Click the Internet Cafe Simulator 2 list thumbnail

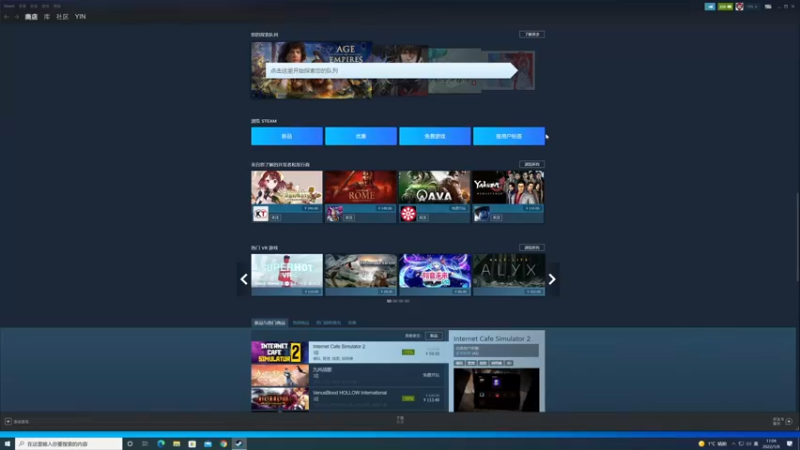point(280,352)
